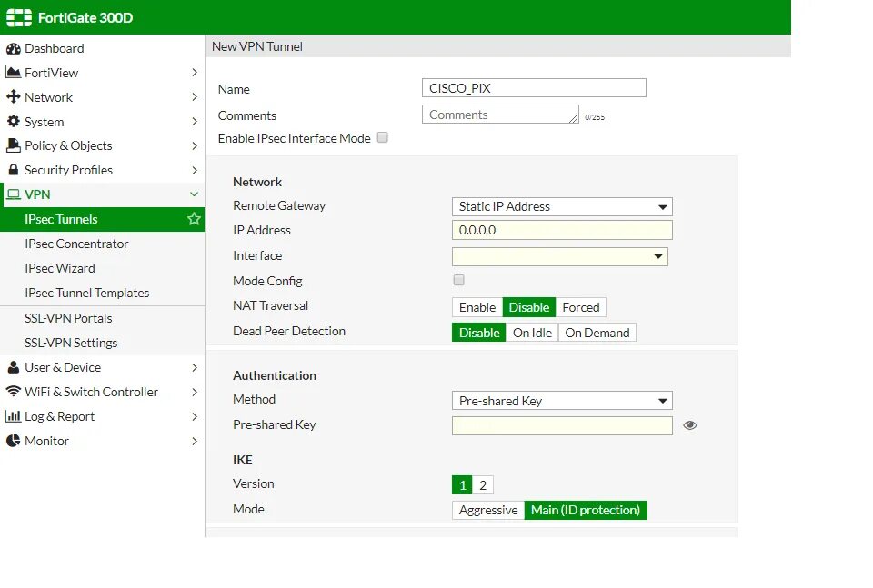
Task: Click the VPN laptop icon
Action: [14, 194]
